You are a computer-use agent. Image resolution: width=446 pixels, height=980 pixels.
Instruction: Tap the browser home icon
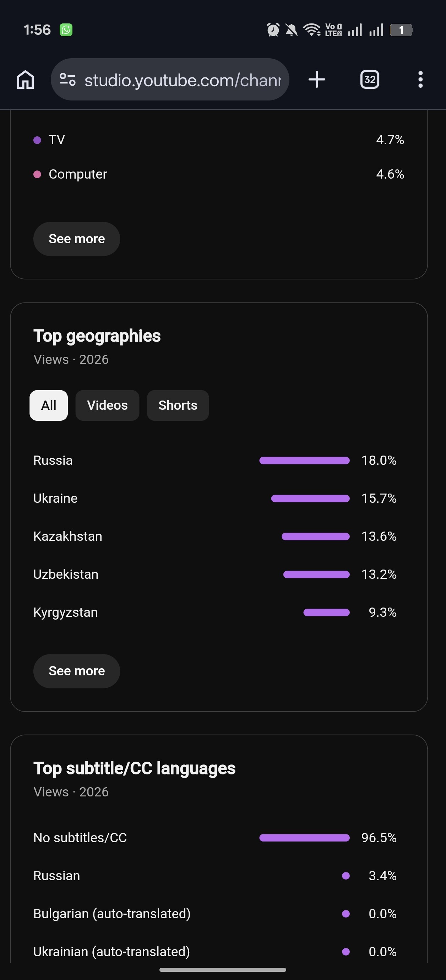26,80
